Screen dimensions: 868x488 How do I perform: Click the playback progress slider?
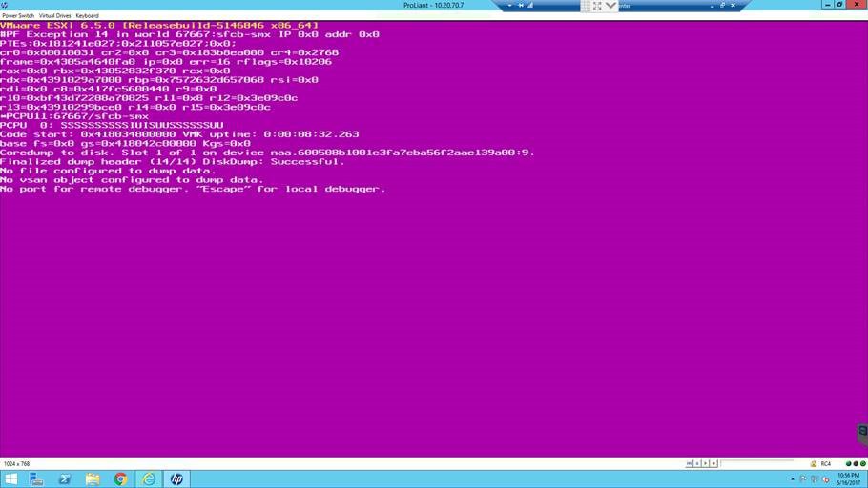[756, 461]
